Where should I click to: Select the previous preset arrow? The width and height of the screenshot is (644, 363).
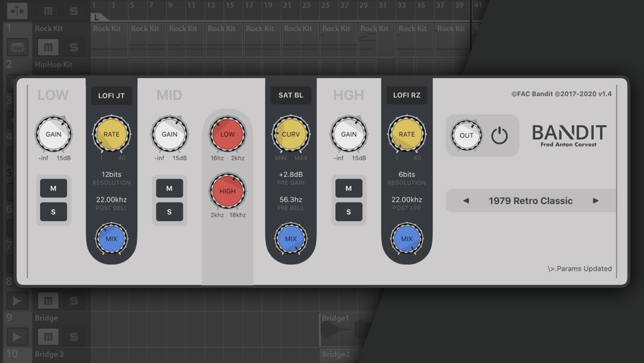[466, 201]
